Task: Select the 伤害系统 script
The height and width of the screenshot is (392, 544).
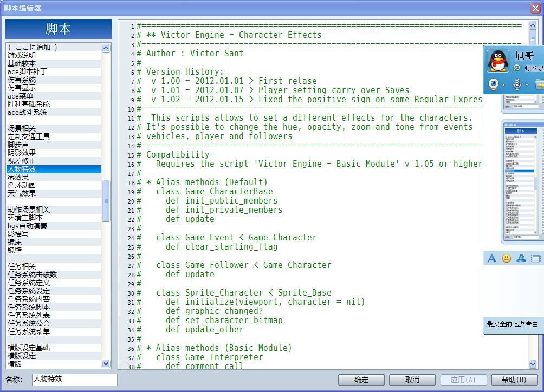Action: (54, 80)
